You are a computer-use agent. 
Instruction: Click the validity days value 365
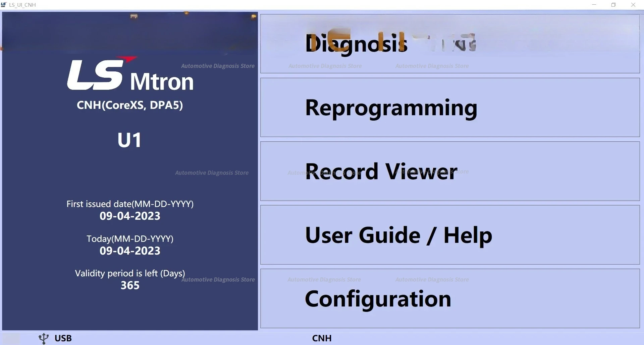click(130, 285)
